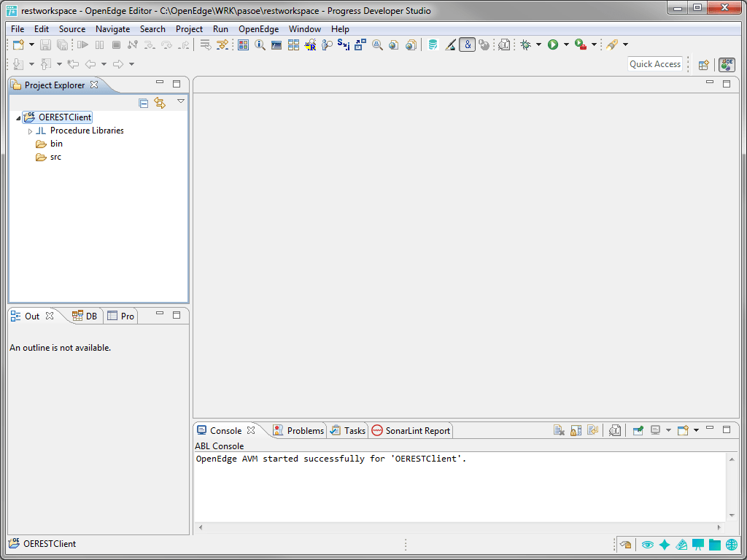Open the Source menu
Viewport: 747px width, 560px height.
(x=72, y=29)
